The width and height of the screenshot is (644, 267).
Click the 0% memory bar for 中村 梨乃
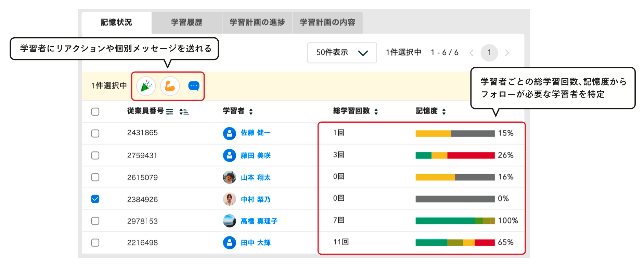coord(455,199)
